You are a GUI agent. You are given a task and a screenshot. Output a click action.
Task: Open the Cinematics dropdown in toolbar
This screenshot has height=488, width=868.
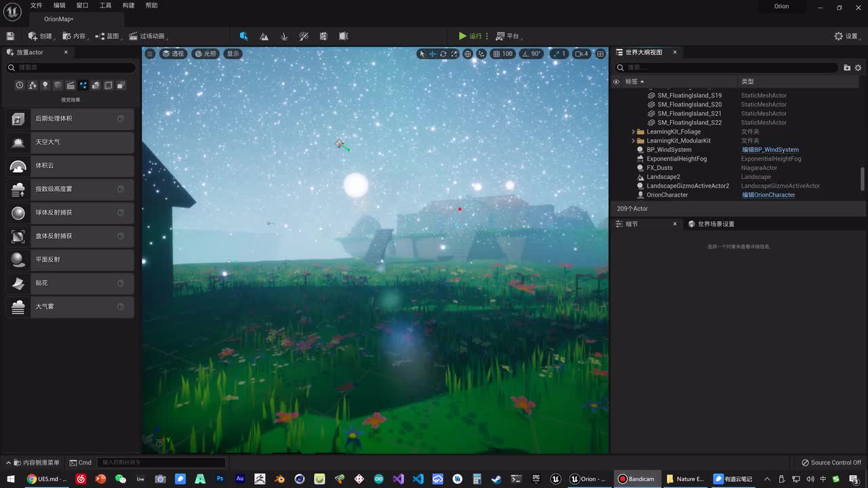click(x=148, y=36)
